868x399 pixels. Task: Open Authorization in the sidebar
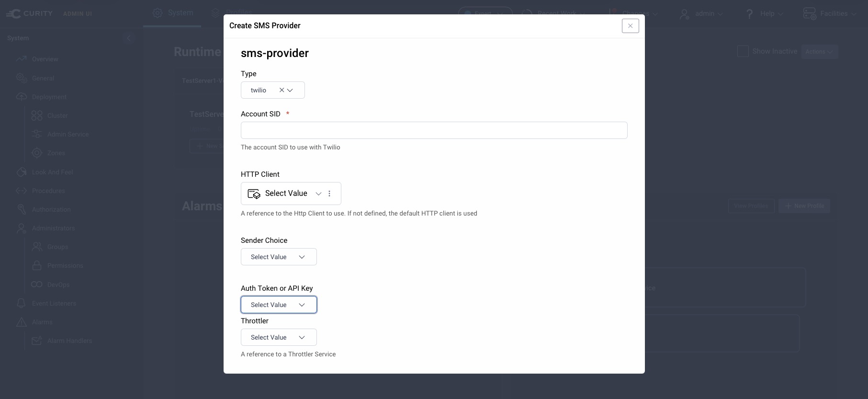(x=51, y=209)
